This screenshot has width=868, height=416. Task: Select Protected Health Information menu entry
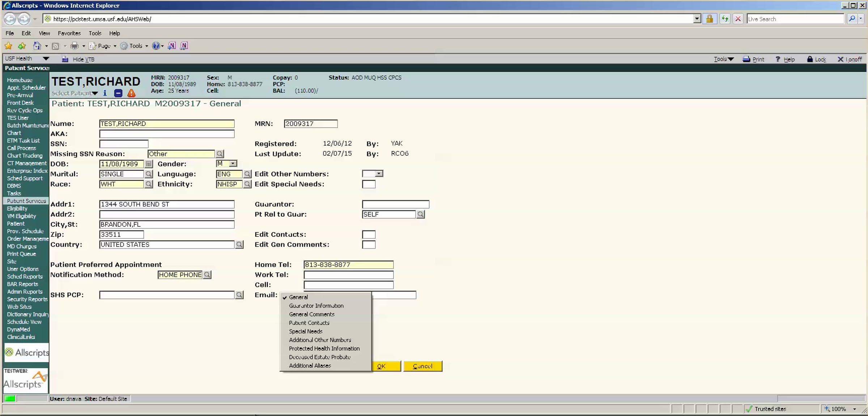coord(324,349)
